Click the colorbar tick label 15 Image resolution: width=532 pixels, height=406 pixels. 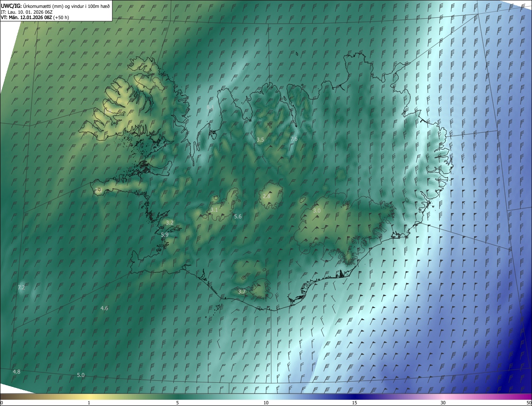(x=355, y=403)
